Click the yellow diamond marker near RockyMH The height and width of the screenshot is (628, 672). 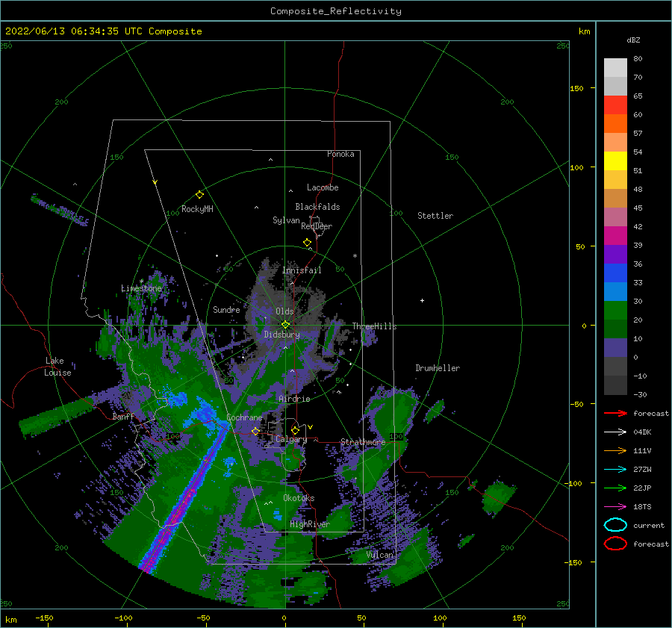click(199, 195)
